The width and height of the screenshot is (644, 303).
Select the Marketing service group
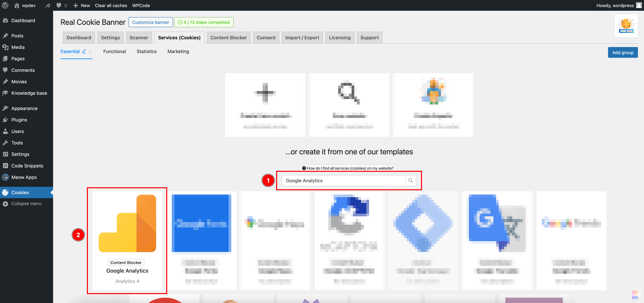(x=178, y=51)
